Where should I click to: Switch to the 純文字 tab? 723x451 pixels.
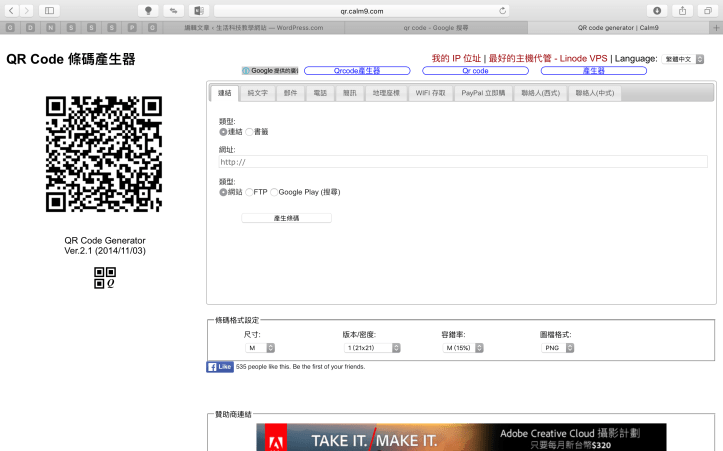pos(257,93)
